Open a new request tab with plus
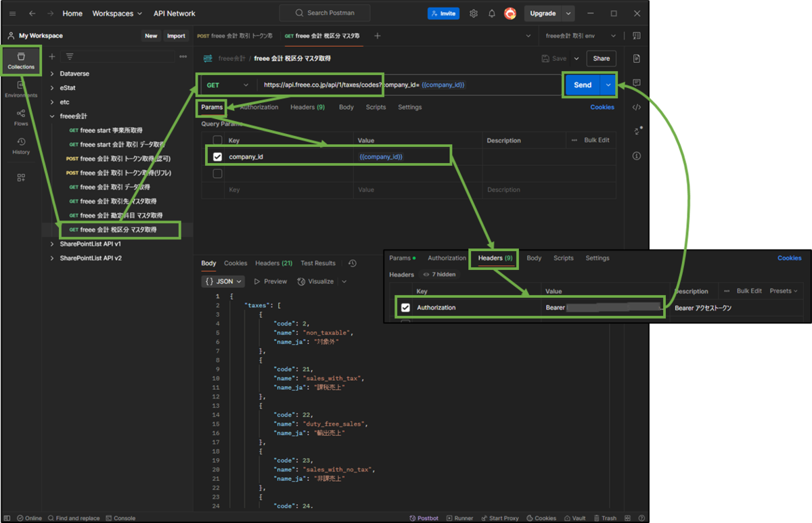812x523 pixels. coord(378,36)
